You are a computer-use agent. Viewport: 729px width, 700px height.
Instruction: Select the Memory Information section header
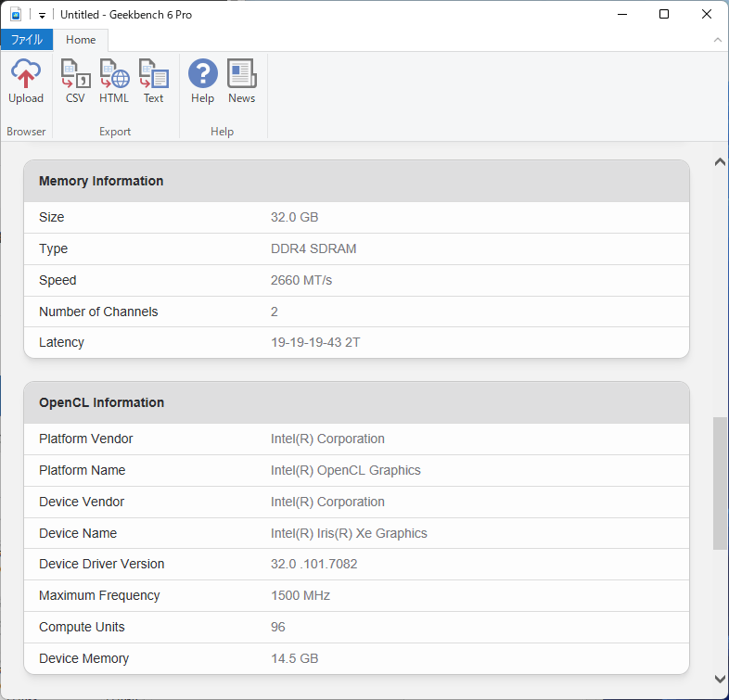[101, 181]
